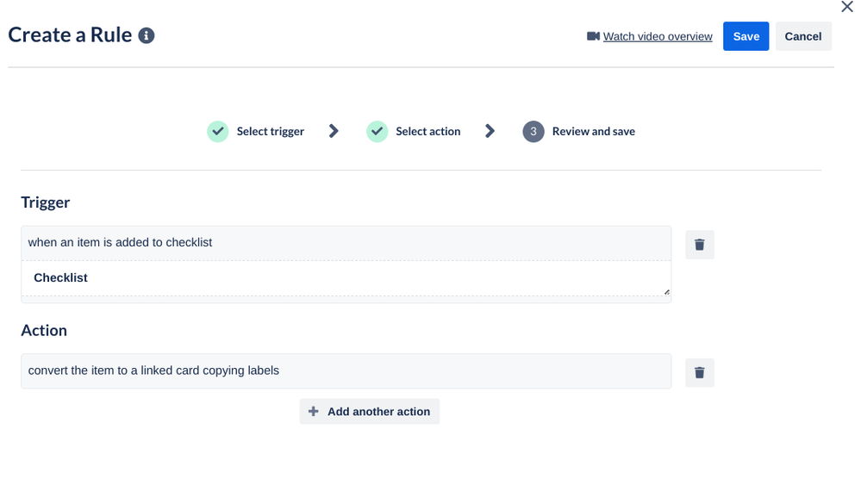Click the chevron after Select trigger
861x504 pixels.
click(334, 131)
